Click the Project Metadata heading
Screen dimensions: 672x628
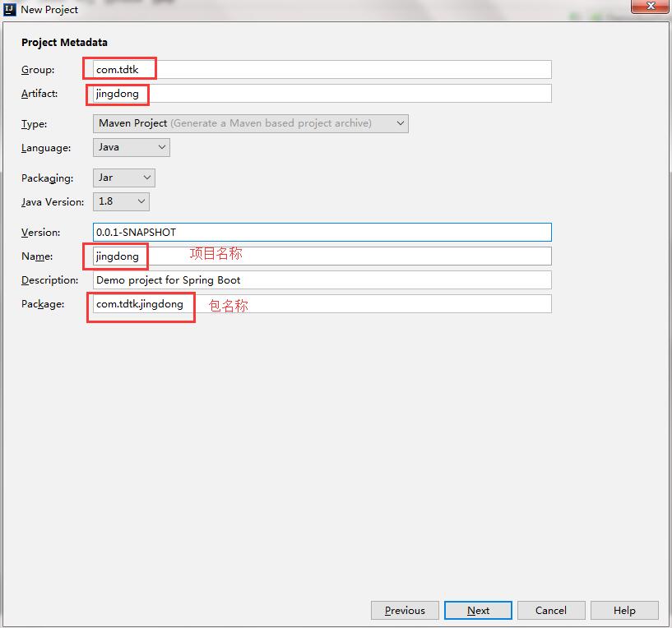point(64,43)
